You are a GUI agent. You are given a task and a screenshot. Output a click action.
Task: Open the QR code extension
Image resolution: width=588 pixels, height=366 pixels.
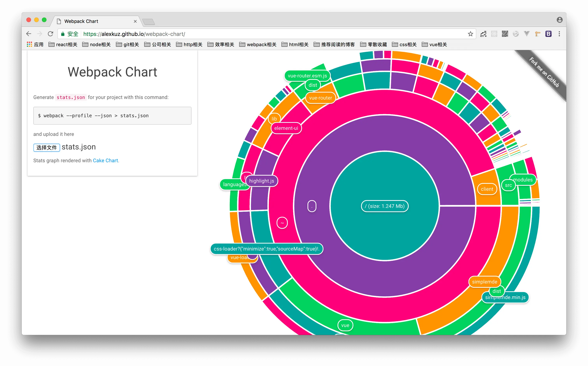point(505,34)
